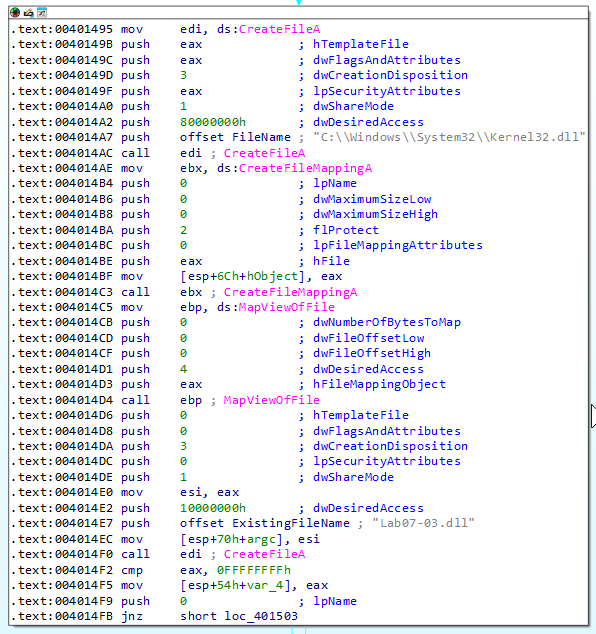
Task: Click the "Lab07-03.dll" string comment
Action: (x=423, y=523)
